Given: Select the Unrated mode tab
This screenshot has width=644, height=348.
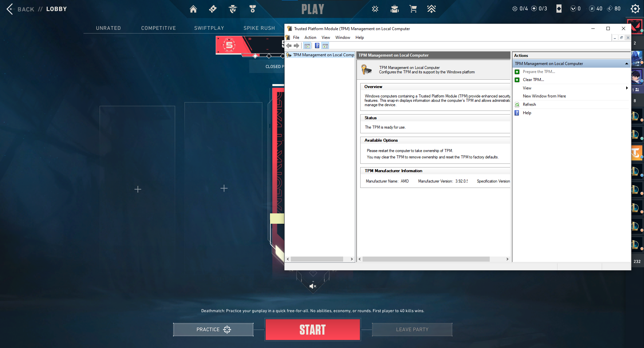Looking at the screenshot, I should (x=108, y=28).
